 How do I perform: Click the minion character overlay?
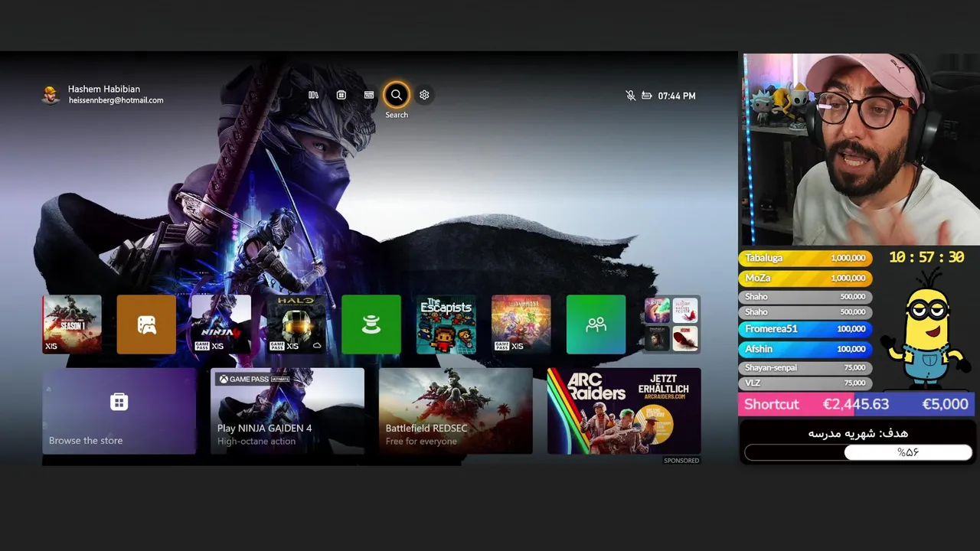[925, 329]
